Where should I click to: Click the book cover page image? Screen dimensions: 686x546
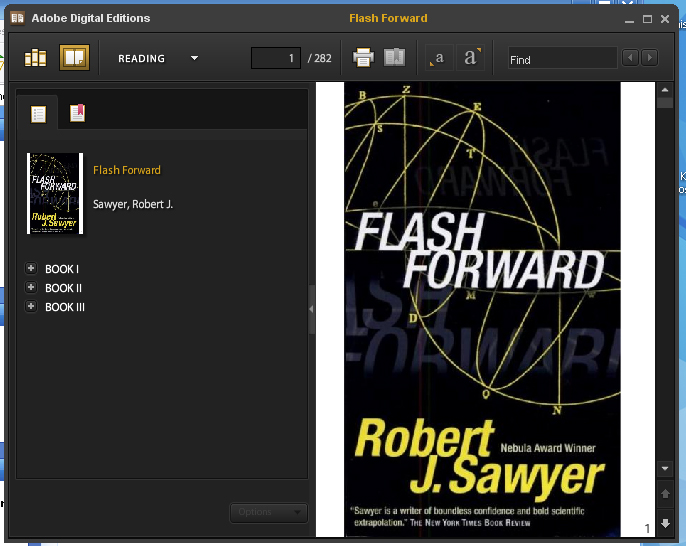[x=482, y=309]
